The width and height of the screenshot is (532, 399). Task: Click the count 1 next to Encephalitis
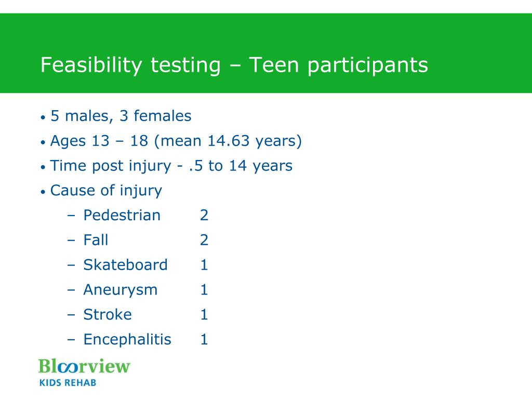click(x=204, y=339)
